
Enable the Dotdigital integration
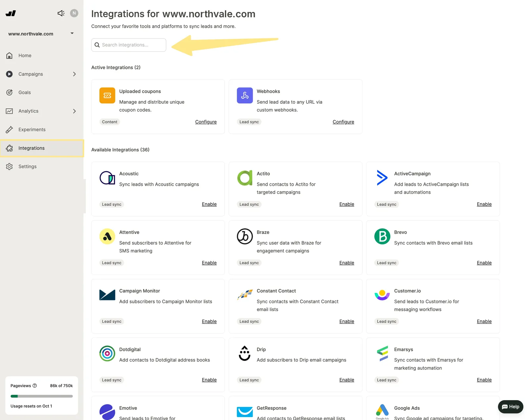209,380
